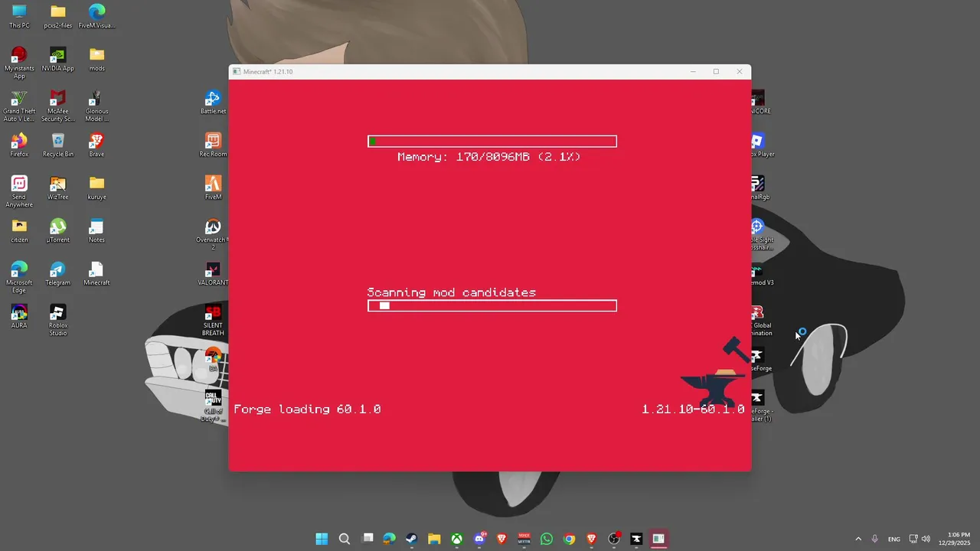Open Send Anywhere desktop shortcut
The height and width of the screenshot is (551, 980).
coord(19,191)
